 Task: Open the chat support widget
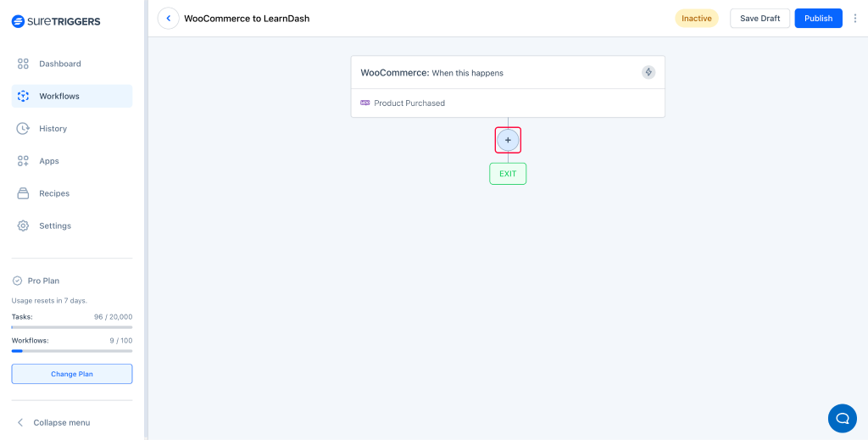[842, 419]
